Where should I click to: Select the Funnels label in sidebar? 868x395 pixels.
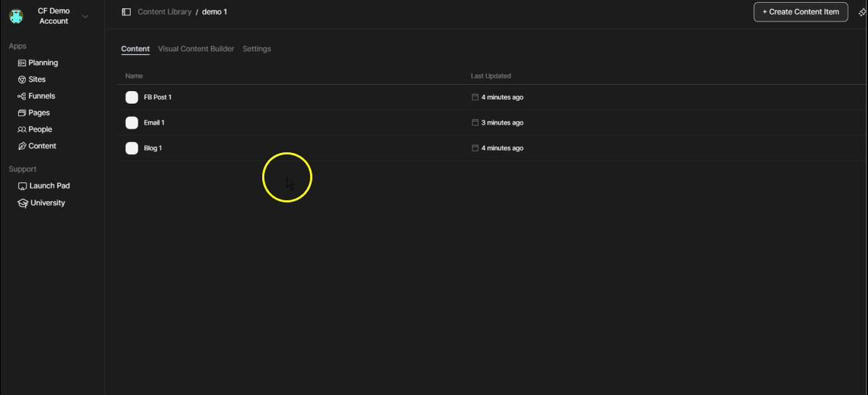tap(42, 96)
